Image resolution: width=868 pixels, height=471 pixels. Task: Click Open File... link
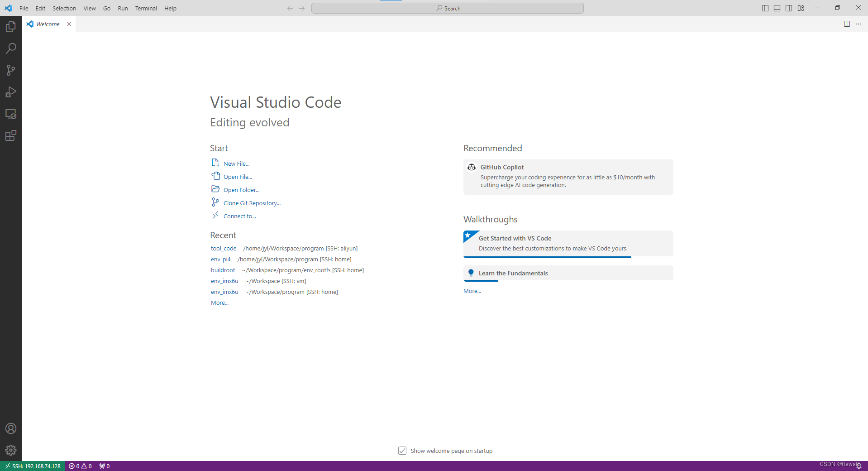pyautogui.click(x=238, y=177)
